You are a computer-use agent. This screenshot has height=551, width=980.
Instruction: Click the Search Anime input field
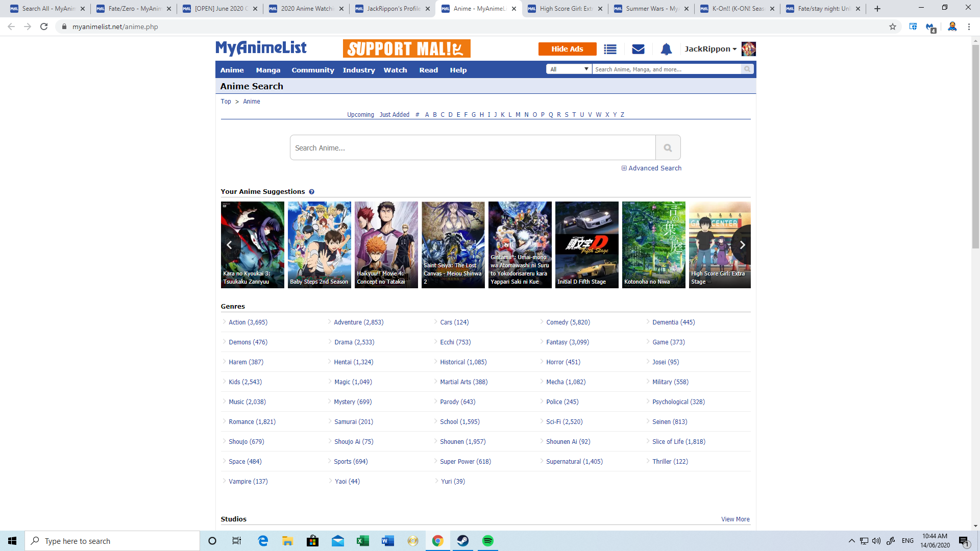point(473,147)
